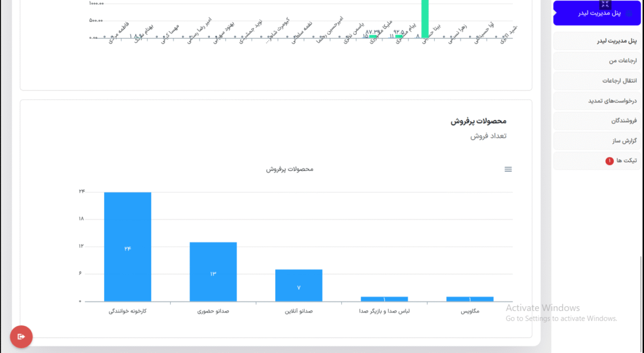Click the short لباس صدا و بازیگر صدا bar
644x353 pixels.
(384, 299)
